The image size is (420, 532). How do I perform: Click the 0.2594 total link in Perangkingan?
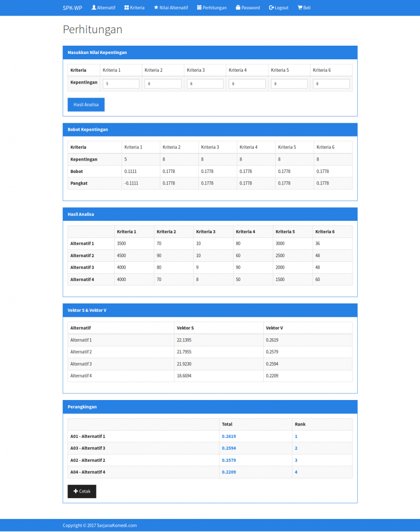[x=229, y=448]
